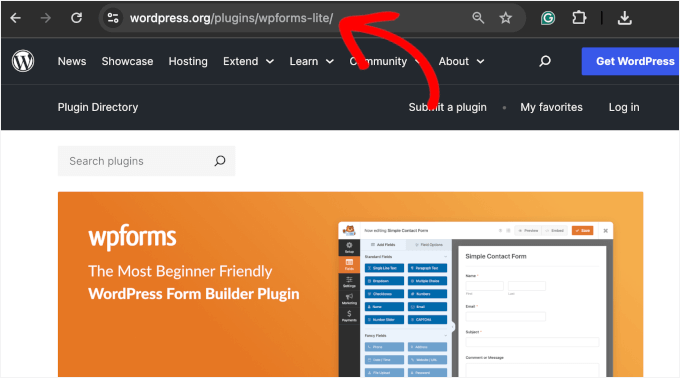
Task: Open the Submit a plugin link
Action: [x=448, y=107]
